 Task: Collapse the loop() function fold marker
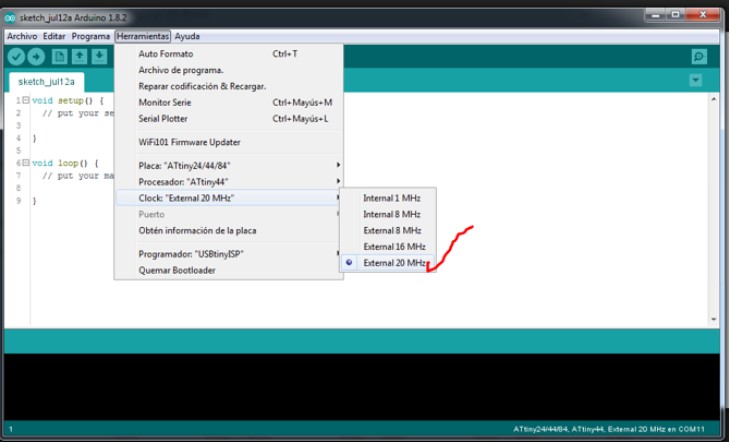26,163
